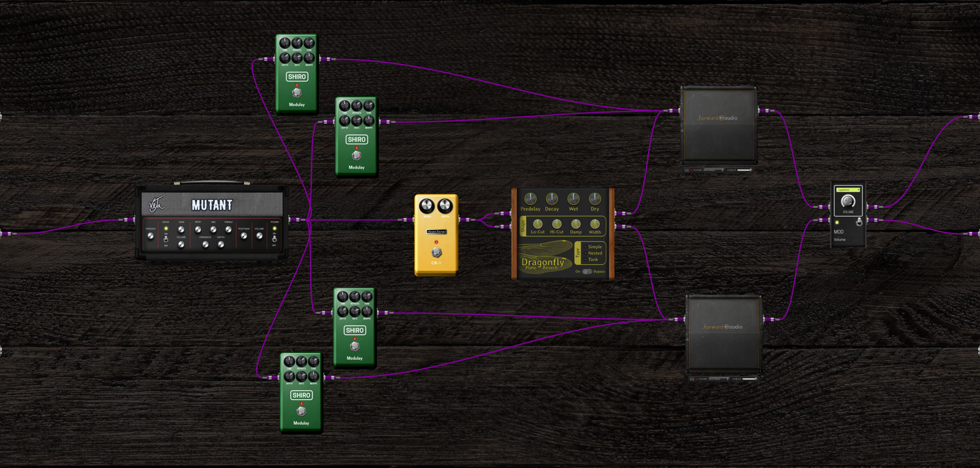The image size is (980, 468).
Task: Toggle footswitch on second Modulay from top
Action: 357,155
